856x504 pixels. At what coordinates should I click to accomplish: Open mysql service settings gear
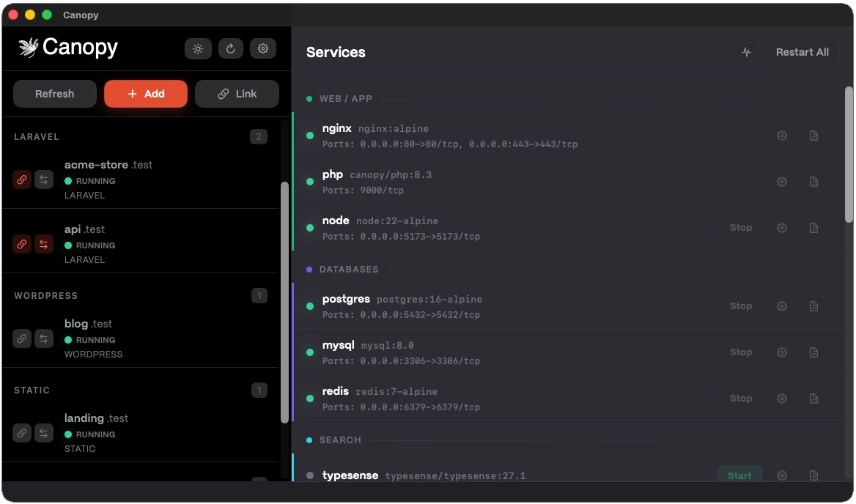(x=782, y=352)
